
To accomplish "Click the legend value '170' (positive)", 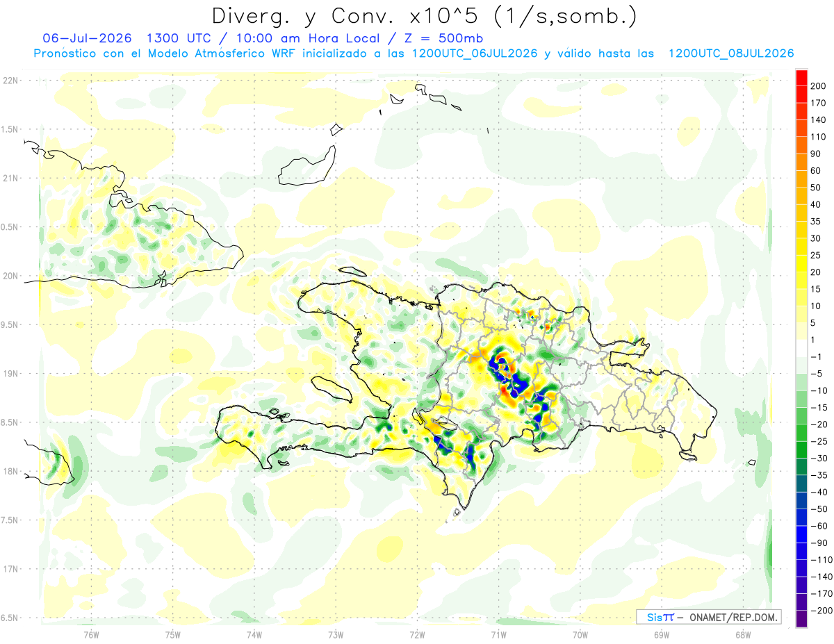I will tap(818, 103).
